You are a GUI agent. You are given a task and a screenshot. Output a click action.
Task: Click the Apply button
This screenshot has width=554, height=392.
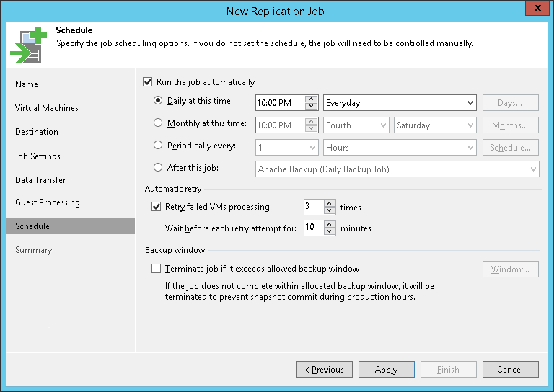coord(387,370)
